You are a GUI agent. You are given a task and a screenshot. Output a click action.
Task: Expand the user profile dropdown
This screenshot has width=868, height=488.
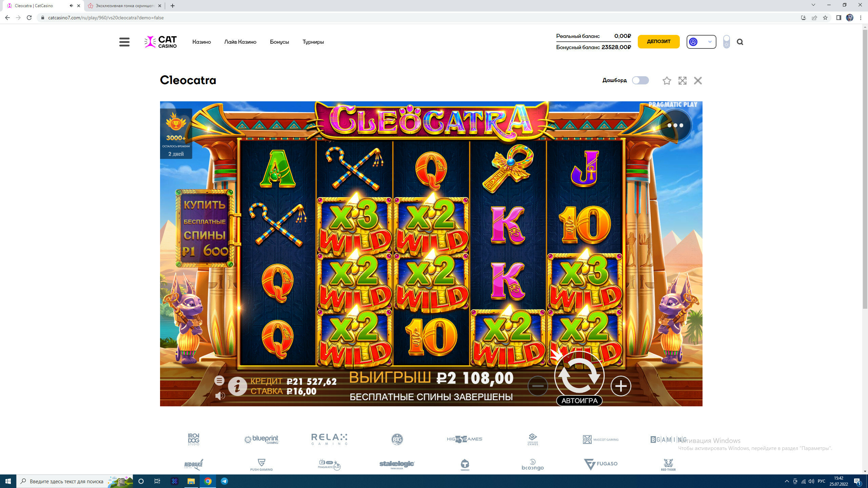pos(701,42)
